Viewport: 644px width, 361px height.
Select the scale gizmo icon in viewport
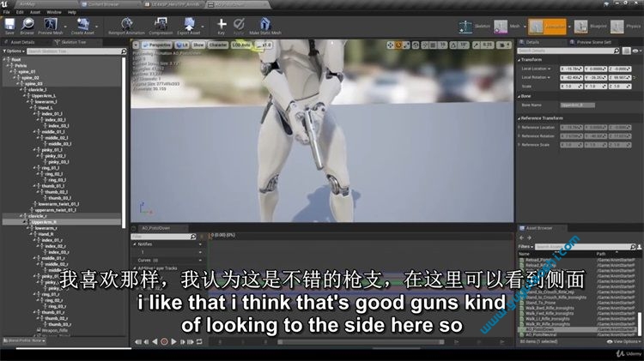point(406,45)
